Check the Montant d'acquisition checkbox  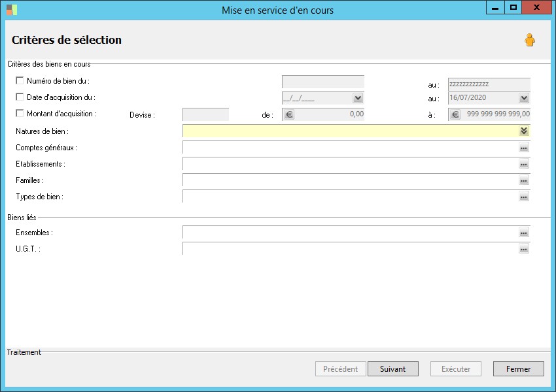pos(20,113)
